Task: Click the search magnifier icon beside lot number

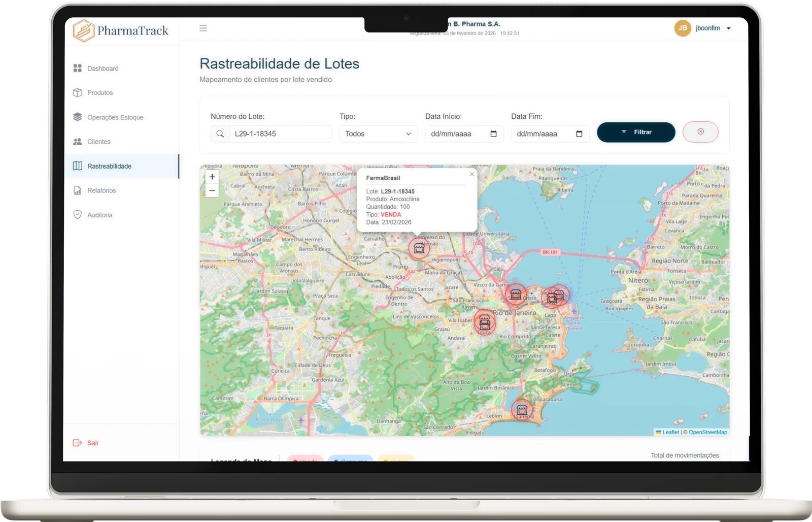Action: [220, 134]
